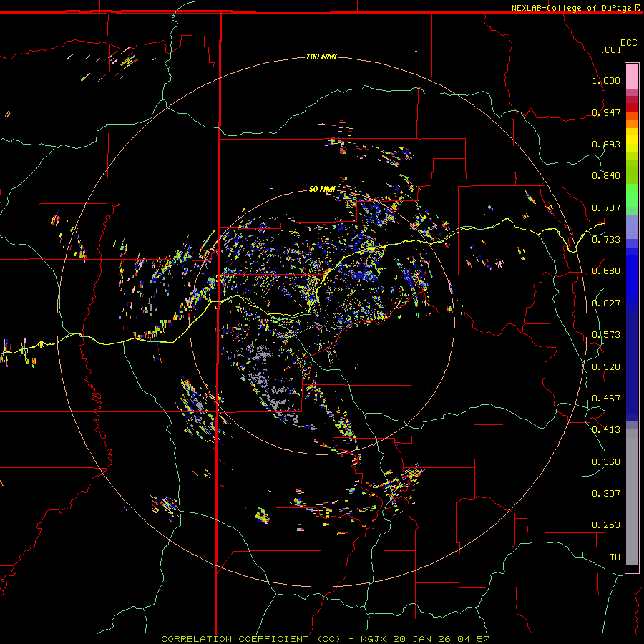Click the 1.000 color scale value
The height and width of the screenshot is (644, 644).
(606, 80)
